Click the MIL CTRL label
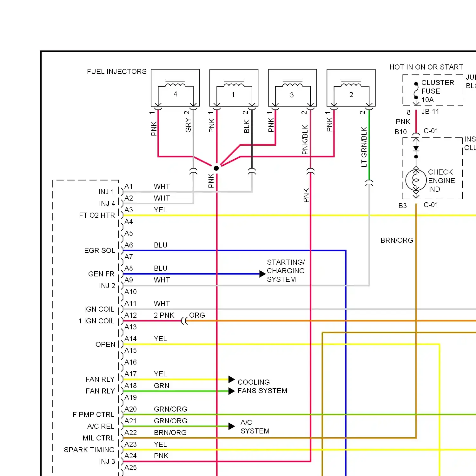The height and width of the screenshot is (476, 476). [x=98, y=438]
